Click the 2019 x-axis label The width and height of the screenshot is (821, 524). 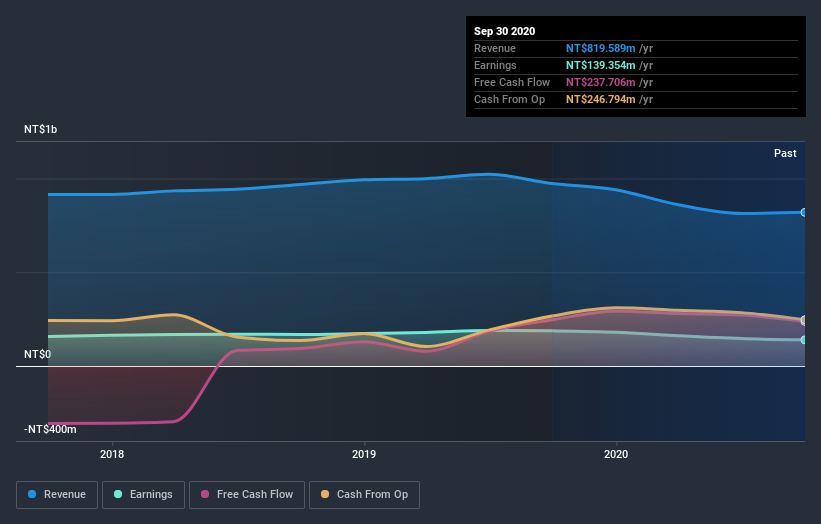coord(364,454)
